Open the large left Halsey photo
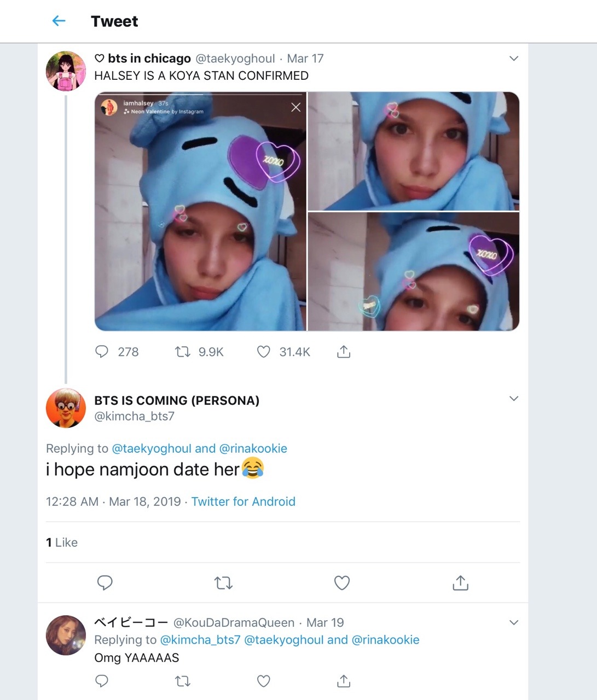This screenshot has width=597, height=700. 200,212
